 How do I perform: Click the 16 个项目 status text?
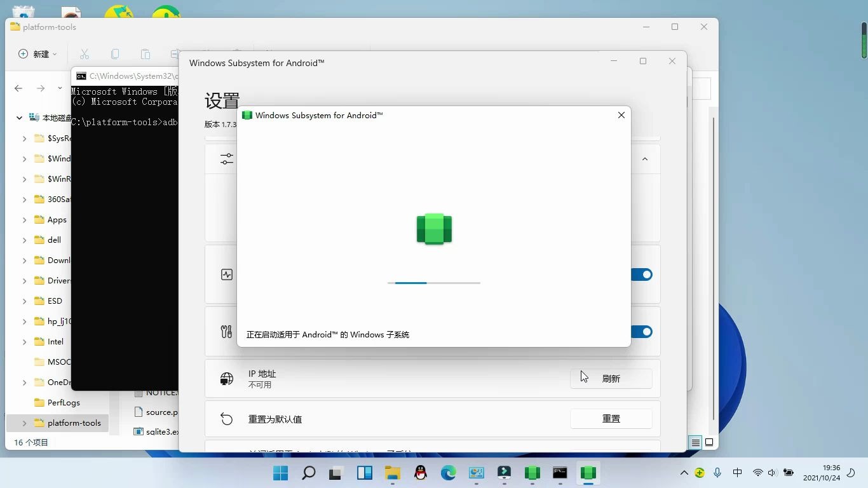pyautogui.click(x=31, y=442)
